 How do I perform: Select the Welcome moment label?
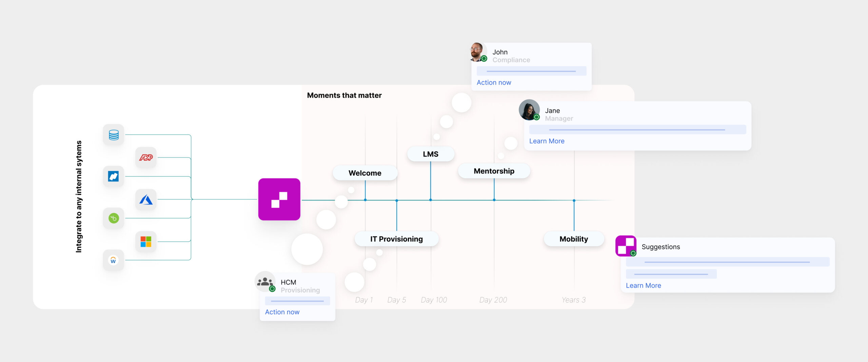click(365, 173)
